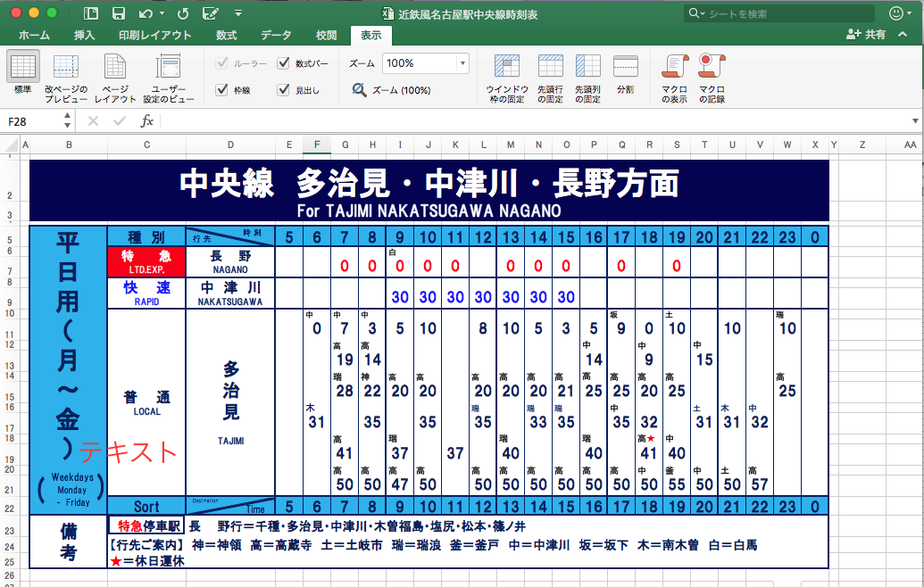The height and width of the screenshot is (587, 924).
Task: Open the zoom percentage dropdown
Action: coord(462,63)
